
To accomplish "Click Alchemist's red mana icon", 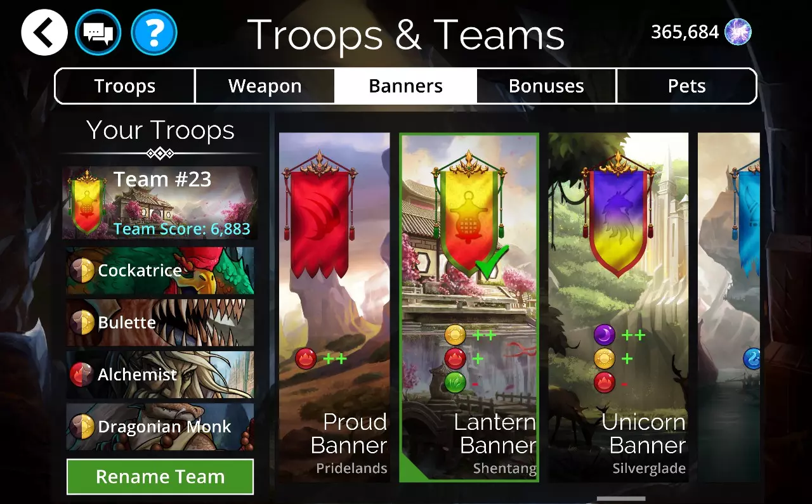I will click(x=82, y=375).
